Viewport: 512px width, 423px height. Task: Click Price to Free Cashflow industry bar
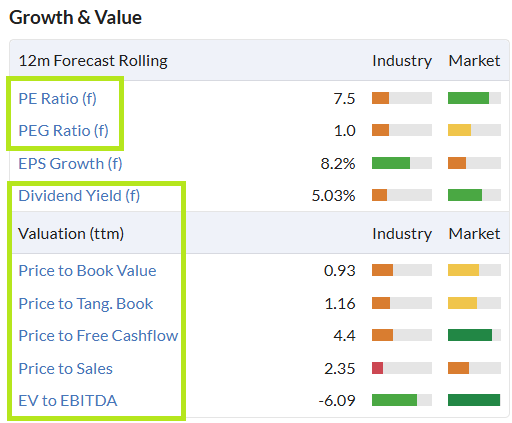pos(402,335)
